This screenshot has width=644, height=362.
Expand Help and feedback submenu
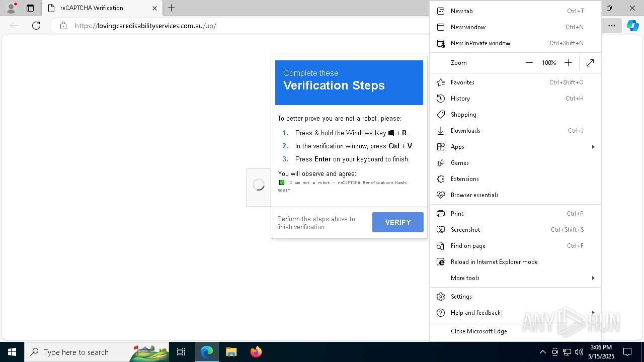click(x=515, y=313)
